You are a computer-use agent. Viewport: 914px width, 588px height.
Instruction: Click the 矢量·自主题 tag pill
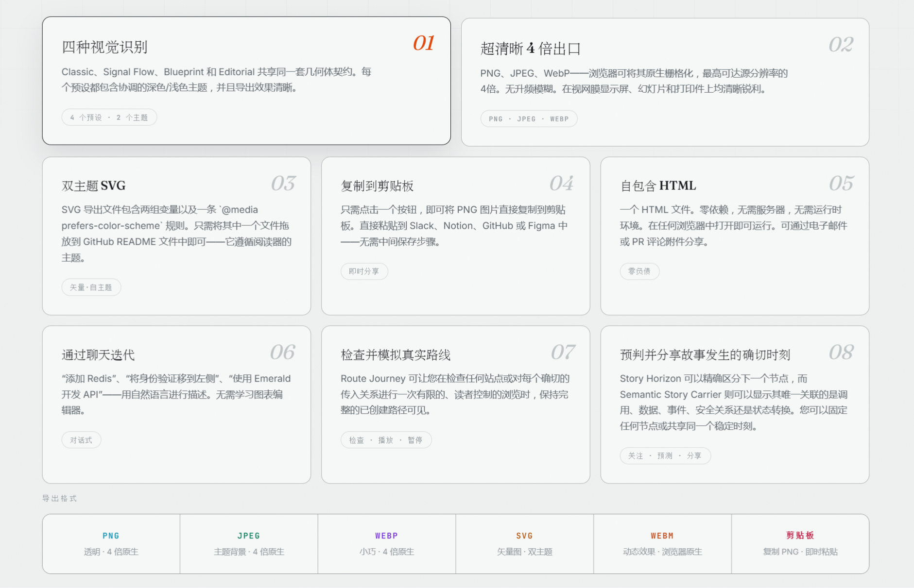coord(91,287)
